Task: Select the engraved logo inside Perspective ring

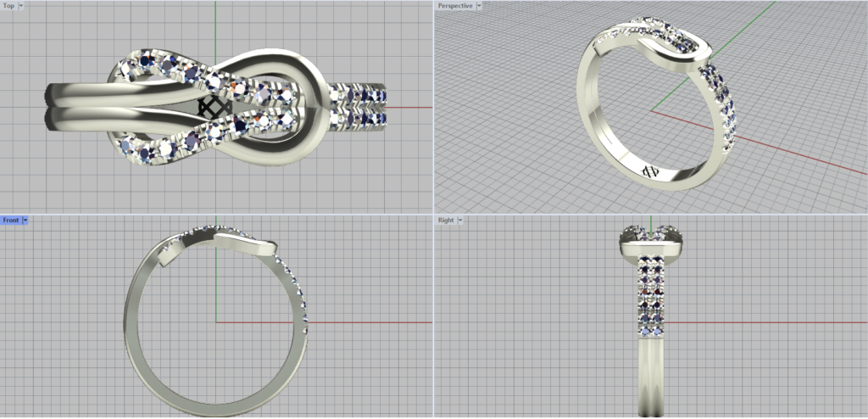Action: pyautogui.click(x=650, y=170)
